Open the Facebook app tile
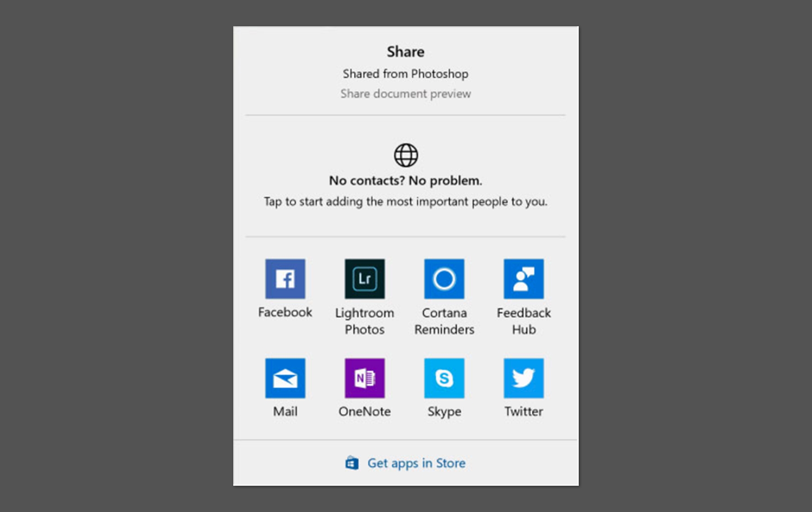 click(x=285, y=278)
